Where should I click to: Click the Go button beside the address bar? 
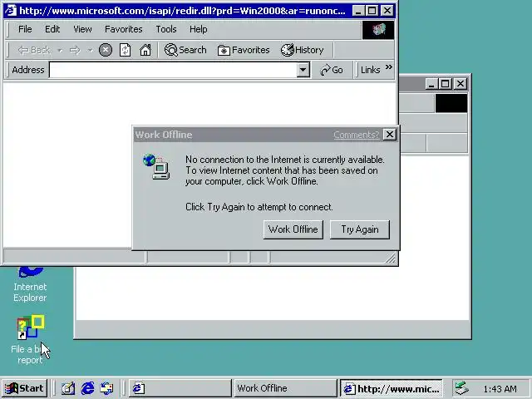[x=332, y=70]
